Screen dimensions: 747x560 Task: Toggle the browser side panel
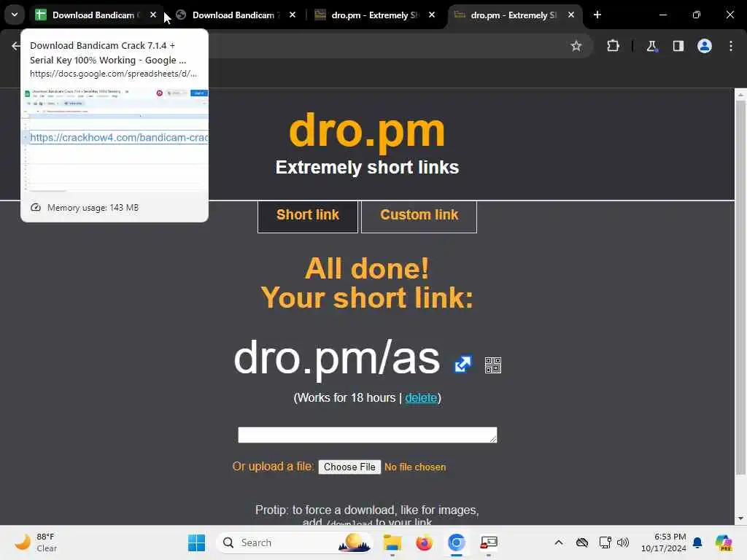pos(678,46)
